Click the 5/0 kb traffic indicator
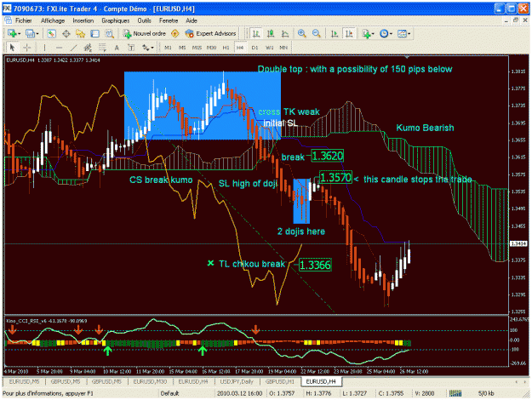Screen dimensions: 532x400 click(x=486, y=393)
